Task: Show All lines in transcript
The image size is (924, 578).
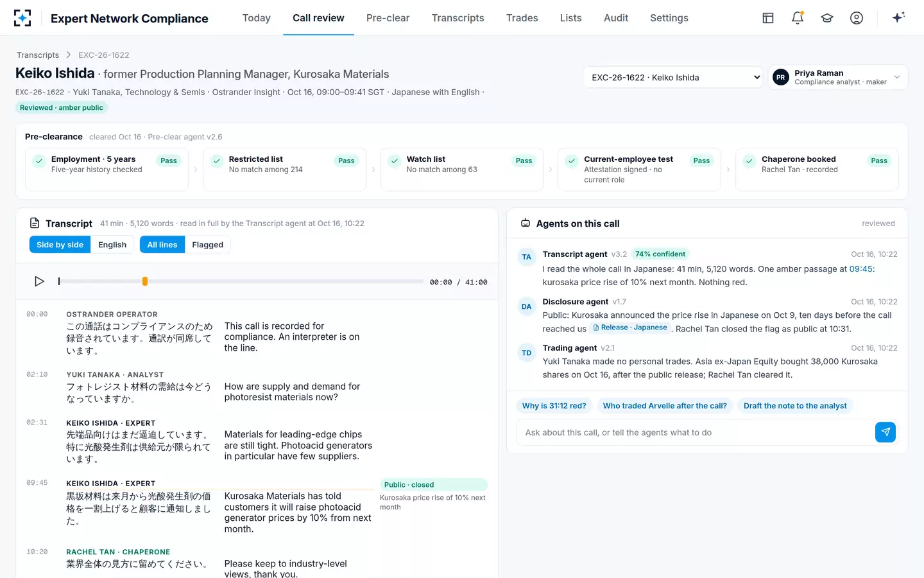Action: 162,245
